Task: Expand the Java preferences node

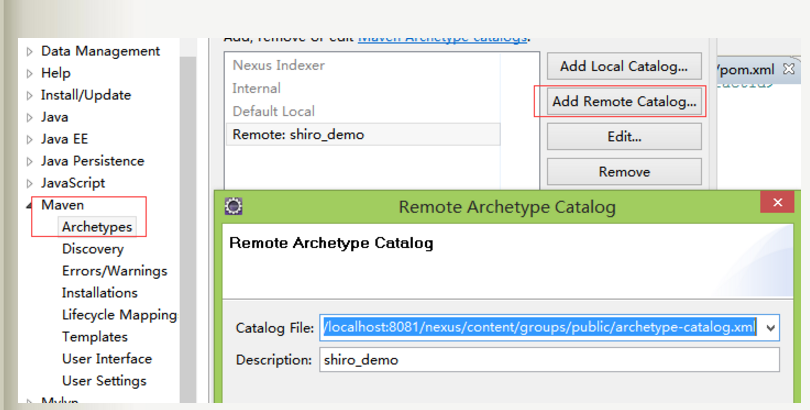Action: [29, 117]
